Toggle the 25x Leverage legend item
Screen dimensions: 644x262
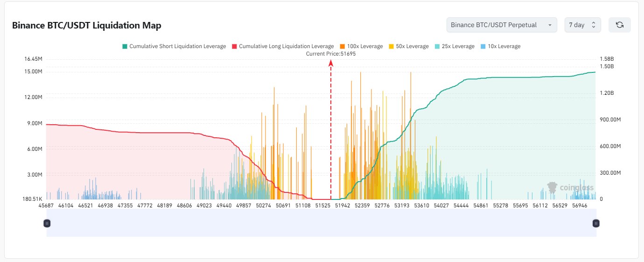pyautogui.click(x=454, y=46)
